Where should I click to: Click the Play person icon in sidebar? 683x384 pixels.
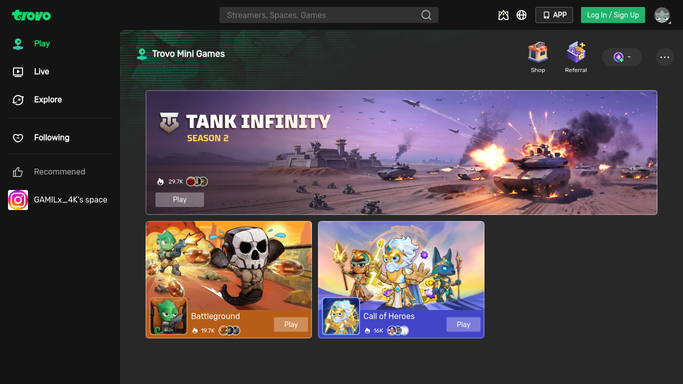pyautogui.click(x=18, y=44)
